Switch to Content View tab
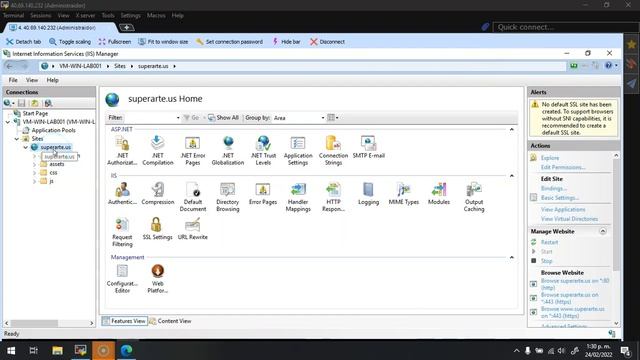This screenshot has height=360, width=640. 170,321
